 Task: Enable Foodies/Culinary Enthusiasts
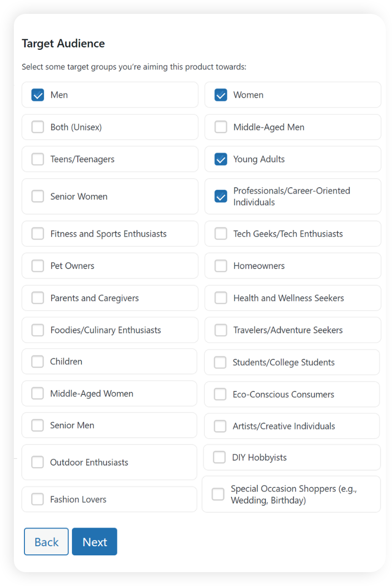pyautogui.click(x=37, y=330)
